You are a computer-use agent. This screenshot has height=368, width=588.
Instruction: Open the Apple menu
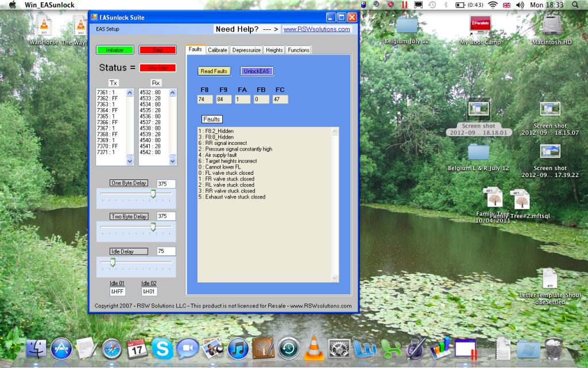tap(13, 5)
